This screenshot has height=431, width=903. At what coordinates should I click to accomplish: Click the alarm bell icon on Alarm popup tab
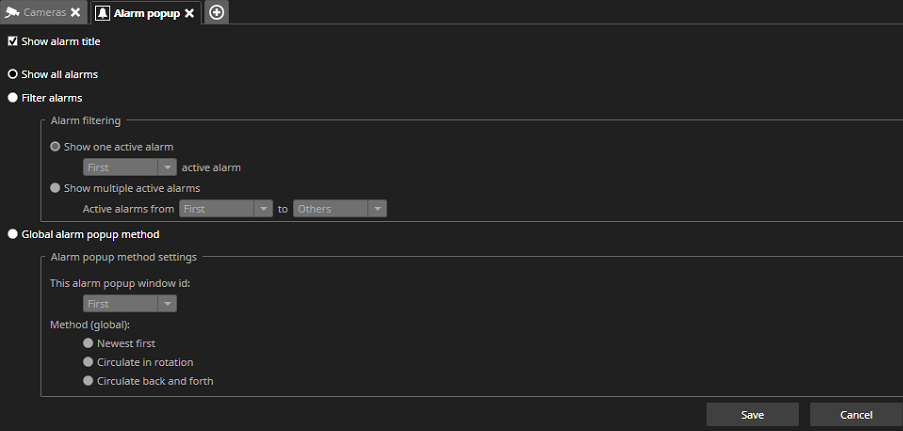(102, 13)
